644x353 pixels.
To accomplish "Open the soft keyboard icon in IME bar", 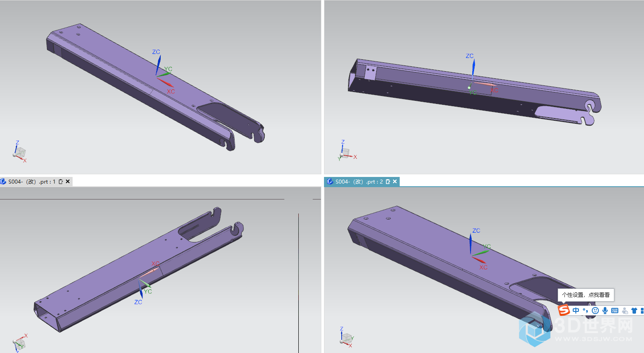I will point(615,311).
